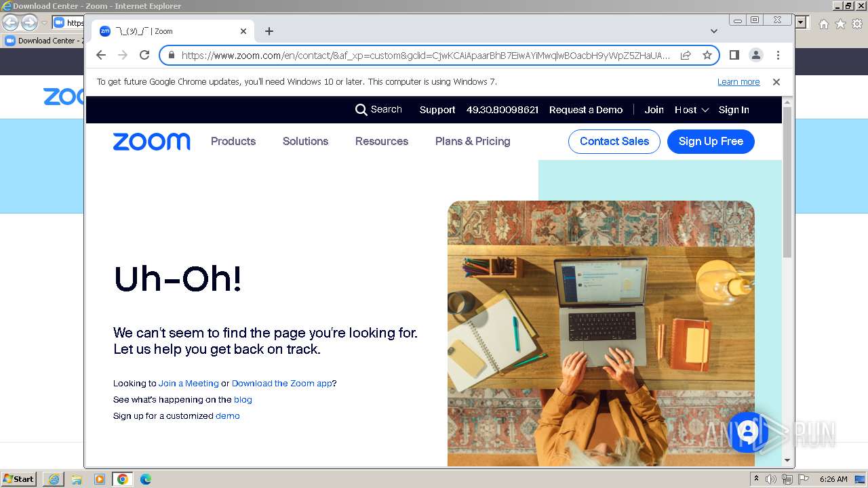Select the Chrome tab titled Zoom

click(x=174, y=31)
